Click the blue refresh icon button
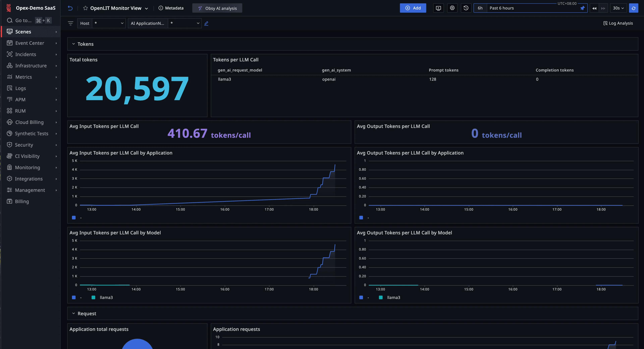This screenshot has width=644, height=349. [x=633, y=8]
